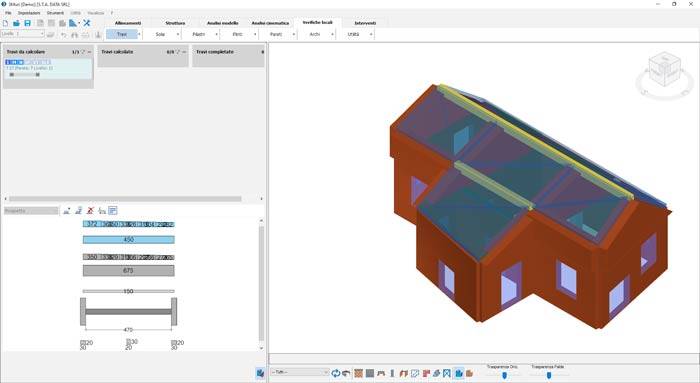Toggle the arch element icon in viewer toolbar
This screenshot has height=383, width=700.
coord(404,373)
